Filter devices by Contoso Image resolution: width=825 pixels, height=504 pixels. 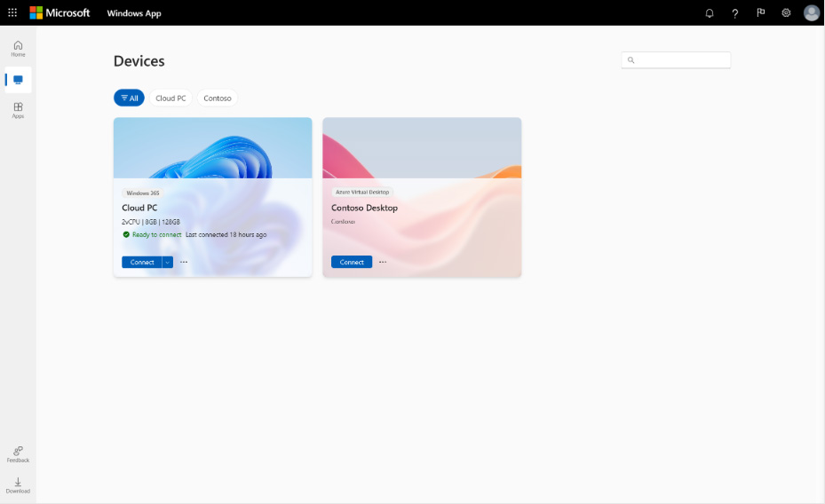coord(218,98)
